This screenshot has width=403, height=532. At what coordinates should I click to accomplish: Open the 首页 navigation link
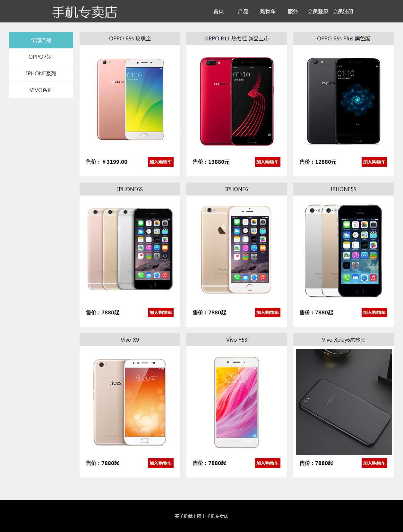click(219, 12)
